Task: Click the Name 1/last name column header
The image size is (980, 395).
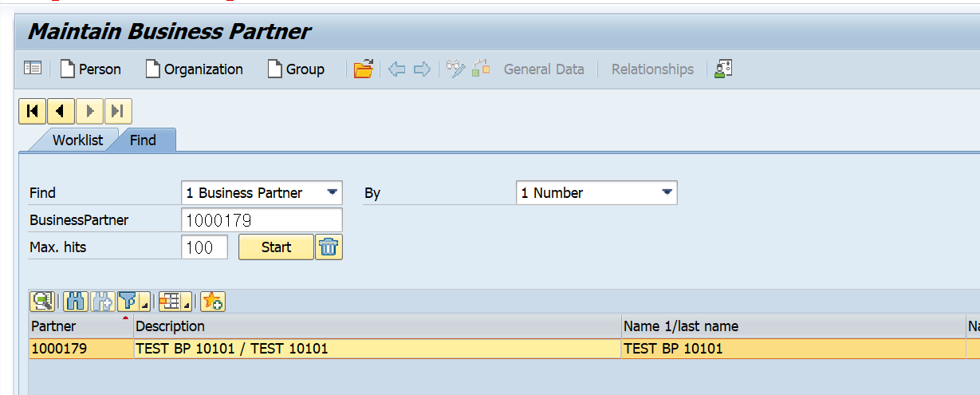Action: [793, 326]
